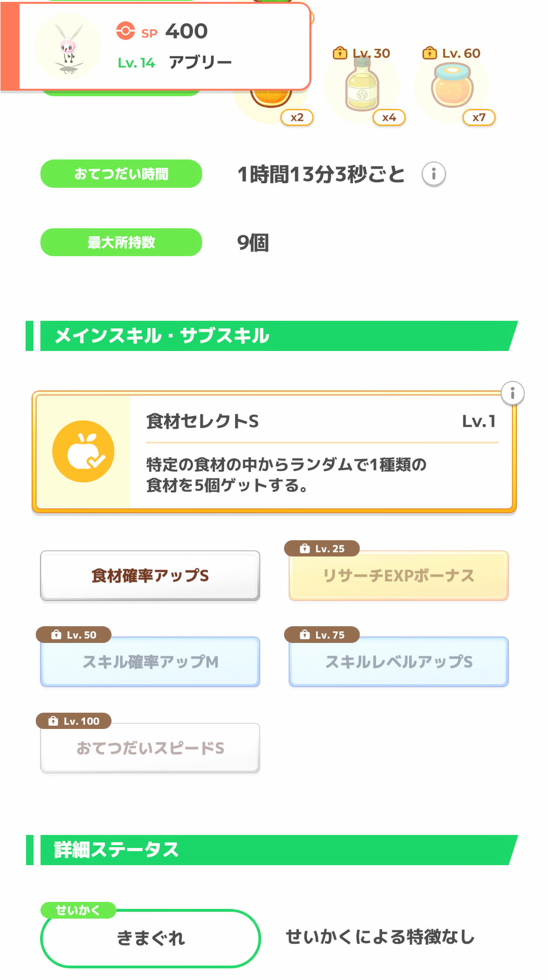Tap the orange apple main skill icon
Screen dimensions: 548x980
tap(83, 451)
